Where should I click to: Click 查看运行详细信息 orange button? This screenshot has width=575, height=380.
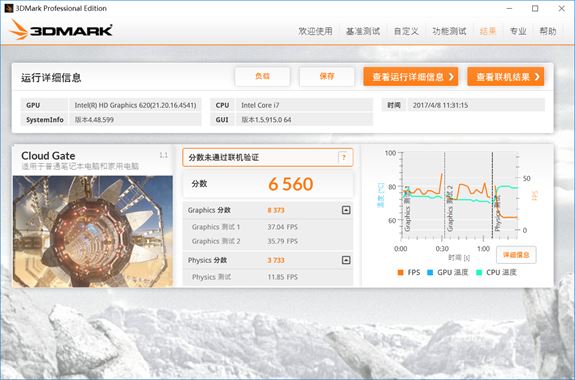411,77
